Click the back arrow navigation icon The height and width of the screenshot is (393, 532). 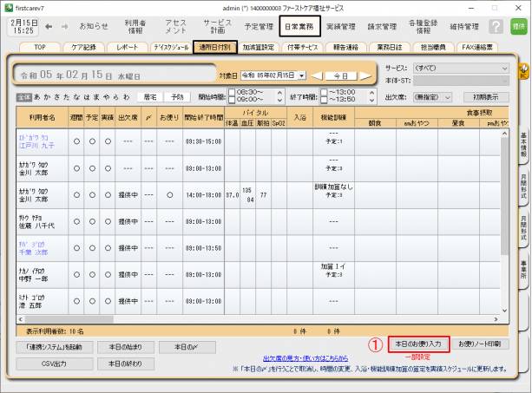[x=49, y=27]
